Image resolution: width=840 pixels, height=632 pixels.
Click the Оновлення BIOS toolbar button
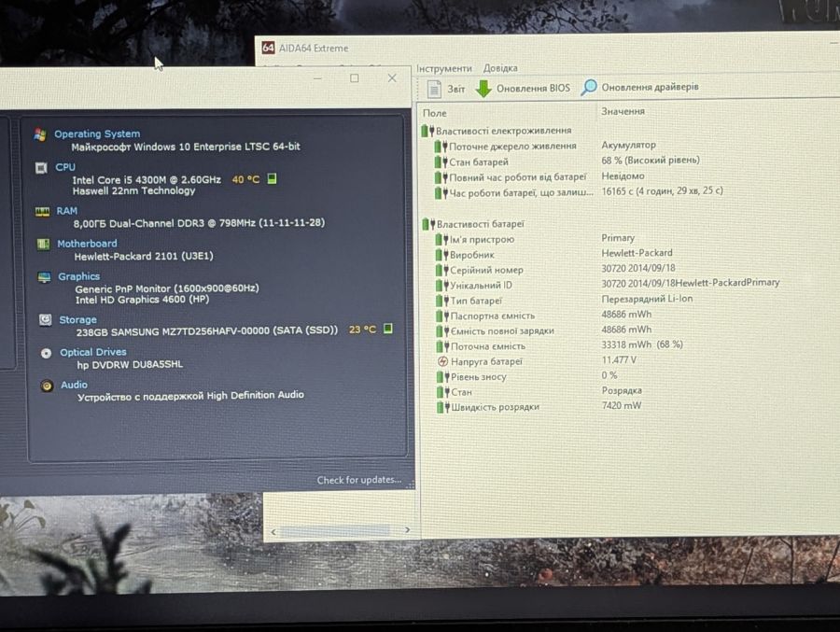point(523,89)
